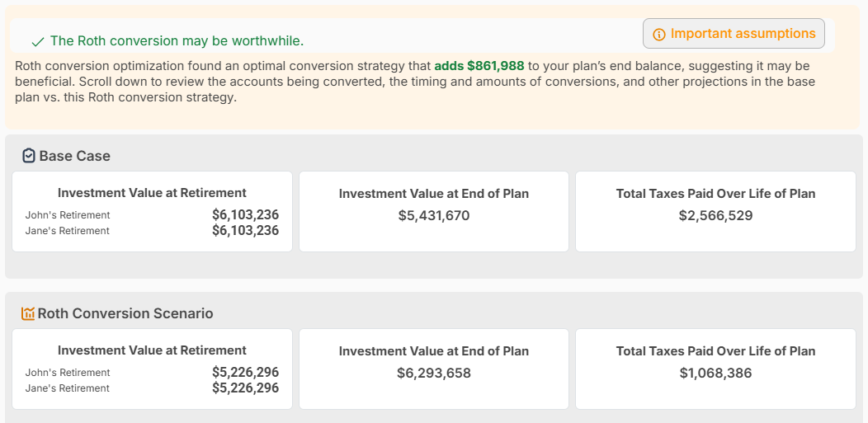Click the Base Case section heading
The image size is (868, 423).
[74, 156]
